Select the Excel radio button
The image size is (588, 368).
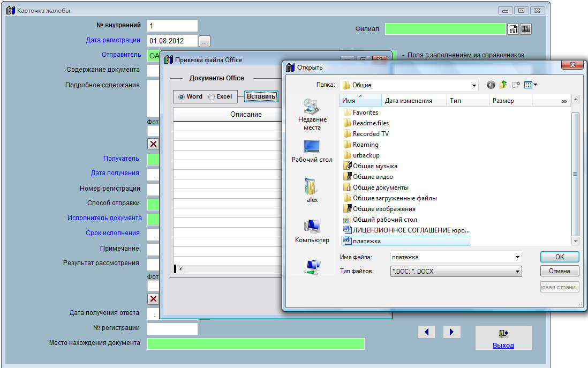[x=212, y=97]
